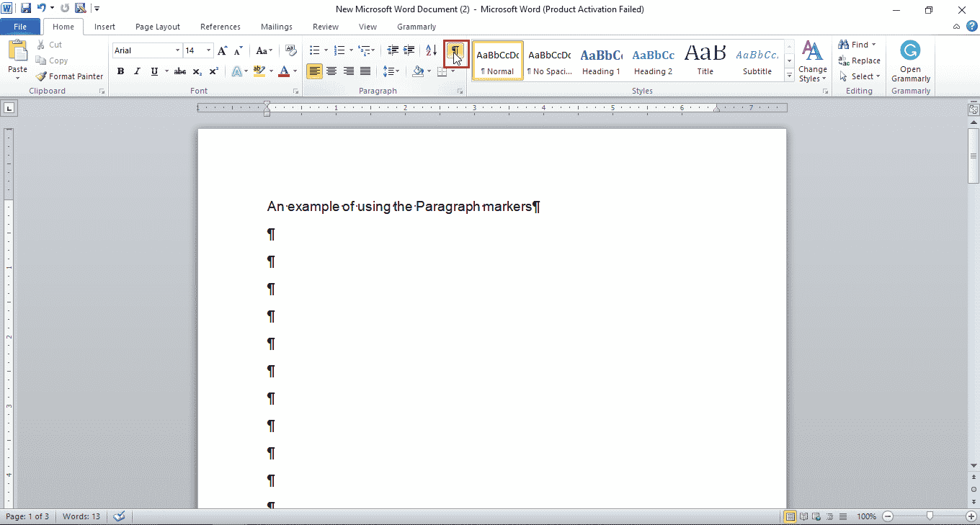
Task: Activate the Format Painter brush
Action: pos(70,76)
